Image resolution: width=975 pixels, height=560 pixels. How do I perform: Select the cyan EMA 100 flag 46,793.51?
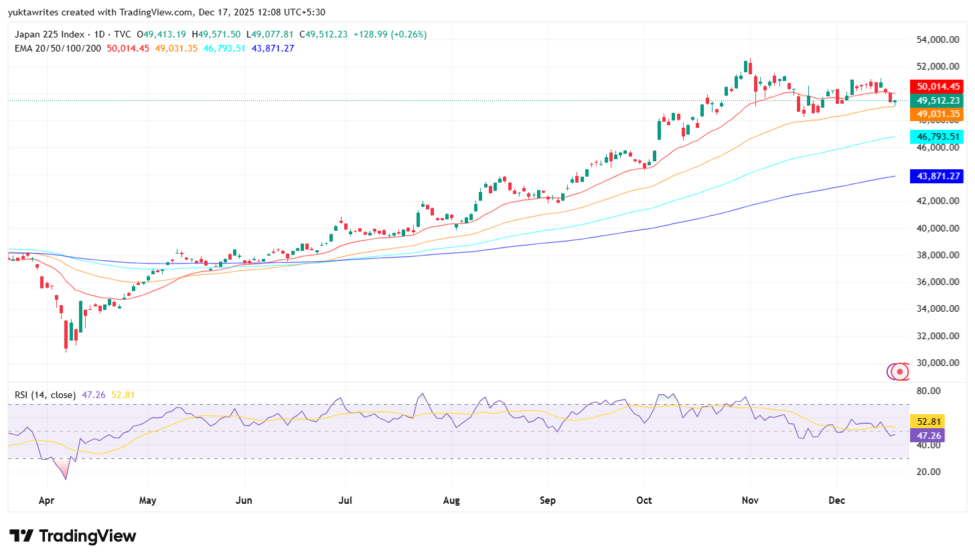click(x=937, y=136)
